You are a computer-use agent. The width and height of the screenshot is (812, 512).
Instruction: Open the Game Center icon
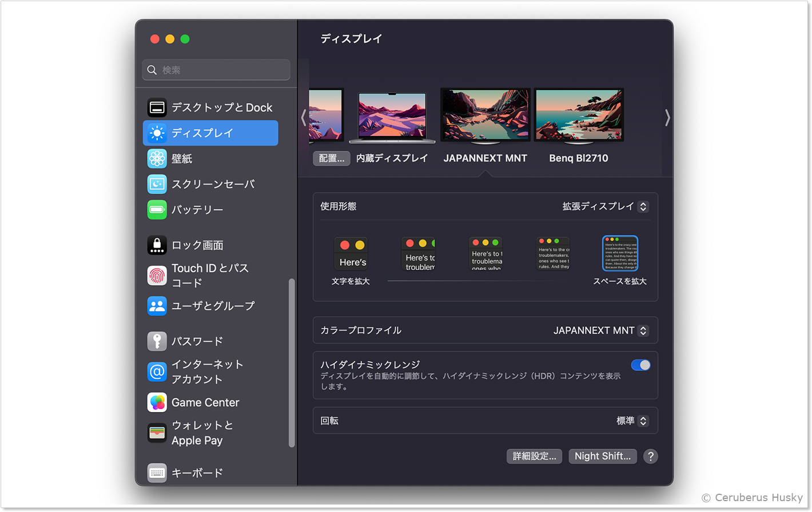pos(157,402)
